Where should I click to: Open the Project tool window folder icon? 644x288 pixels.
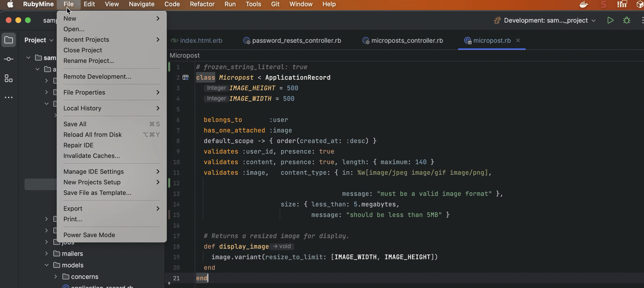(x=9, y=40)
